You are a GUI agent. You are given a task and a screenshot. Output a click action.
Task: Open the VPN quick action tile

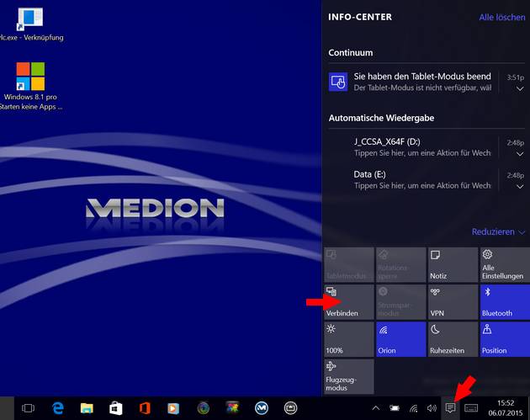click(x=453, y=302)
